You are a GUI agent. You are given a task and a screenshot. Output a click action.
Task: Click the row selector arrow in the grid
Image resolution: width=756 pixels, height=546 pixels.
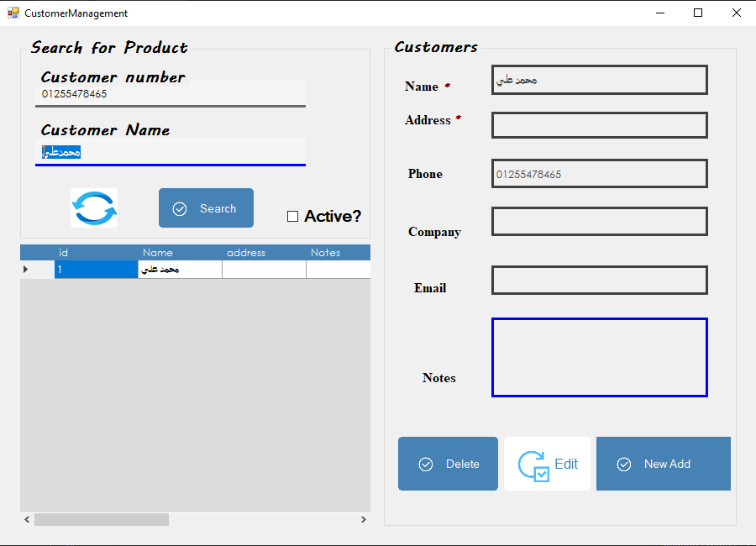pos(27,269)
